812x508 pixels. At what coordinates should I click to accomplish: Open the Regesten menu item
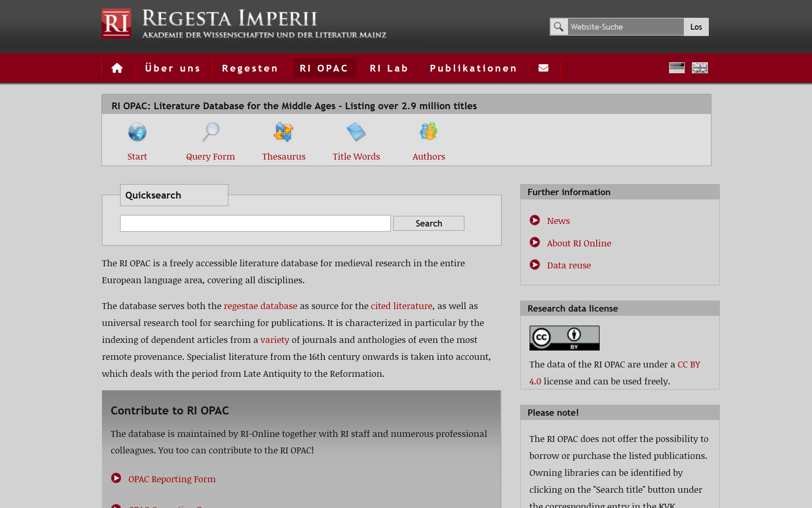(x=250, y=68)
